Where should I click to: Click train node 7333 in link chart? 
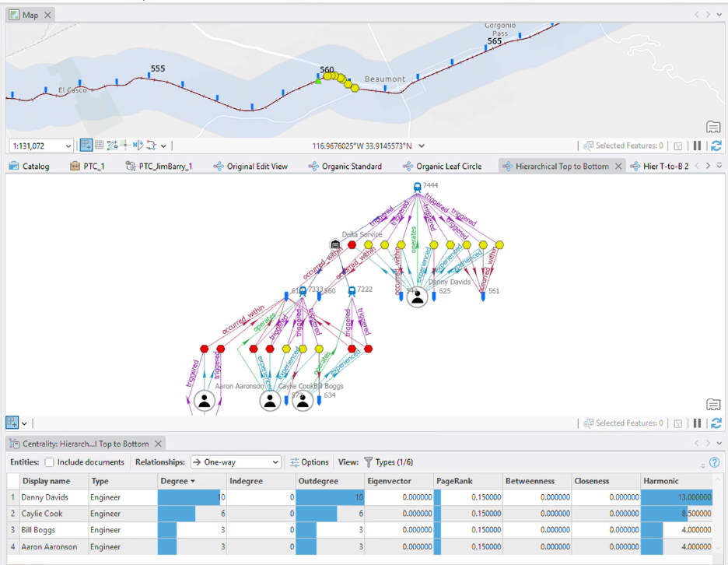point(303,291)
